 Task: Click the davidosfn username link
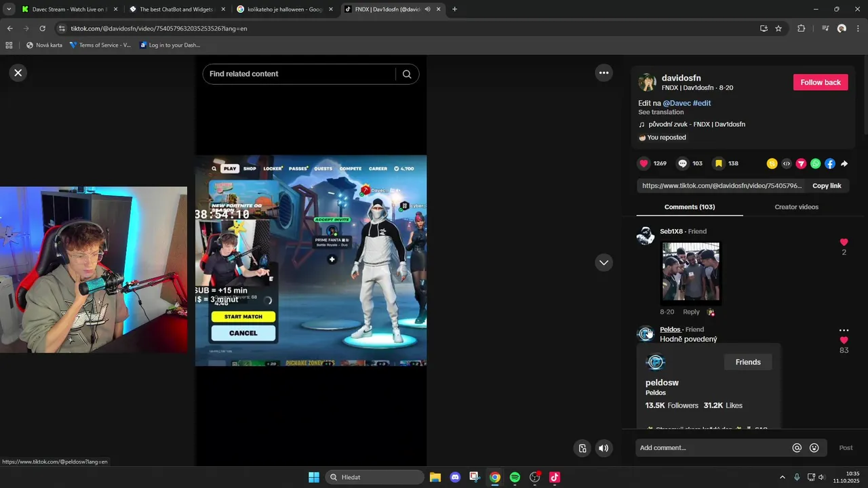click(681, 78)
